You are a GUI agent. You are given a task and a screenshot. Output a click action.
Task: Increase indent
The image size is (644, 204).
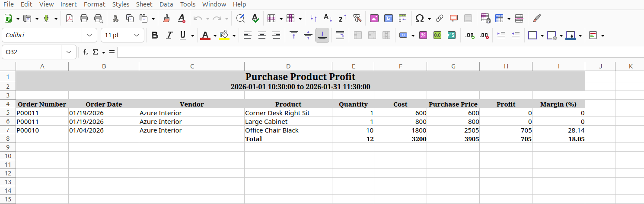pos(501,35)
